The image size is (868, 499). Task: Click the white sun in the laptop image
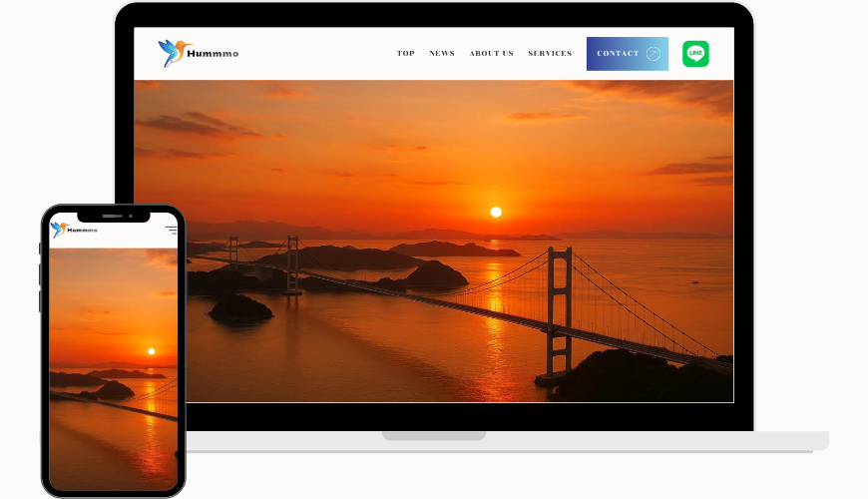tap(496, 213)
